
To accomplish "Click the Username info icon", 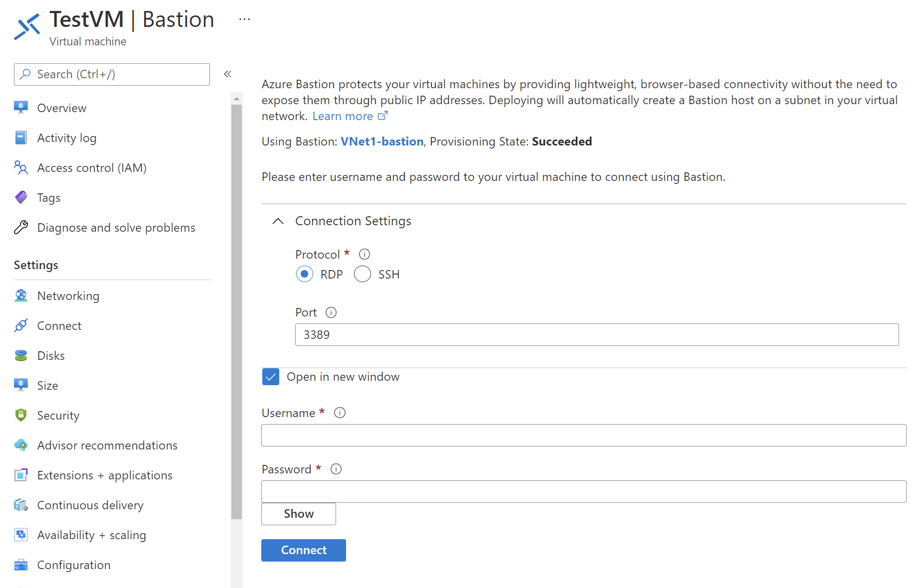I will click(x=340, y=413).
